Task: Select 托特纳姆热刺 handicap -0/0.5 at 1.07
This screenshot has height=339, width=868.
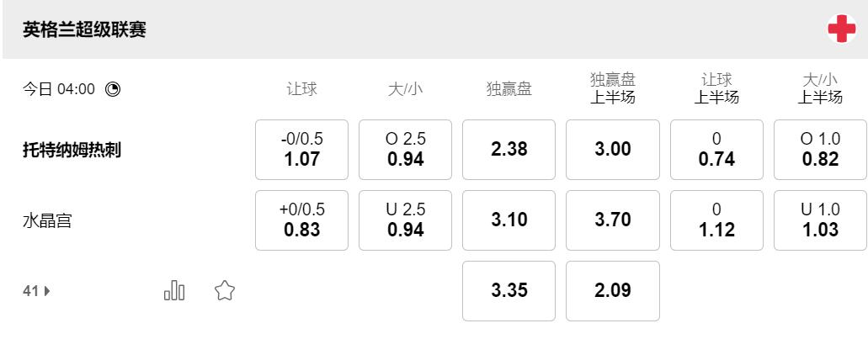Action: click(x=301, y=150)
